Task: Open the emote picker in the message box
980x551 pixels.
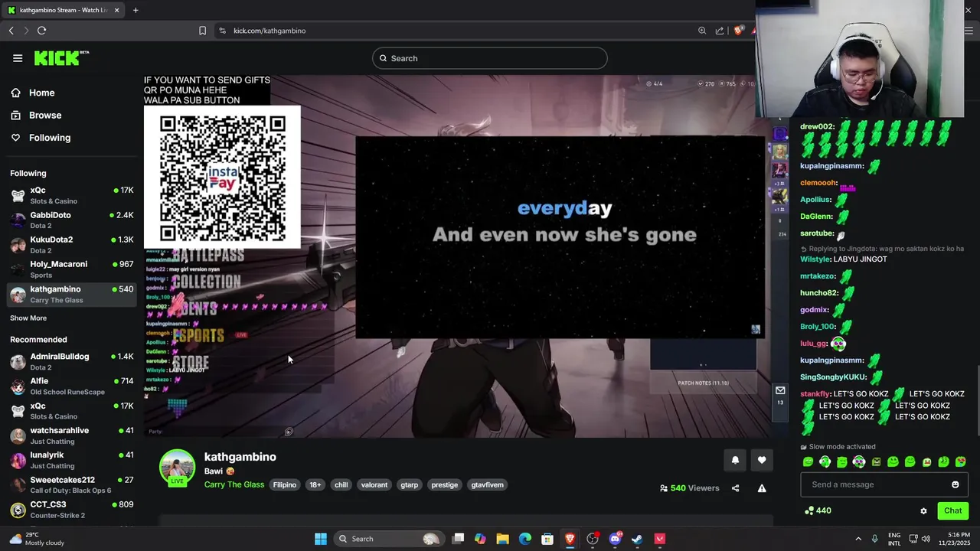Action: (955, 484)
